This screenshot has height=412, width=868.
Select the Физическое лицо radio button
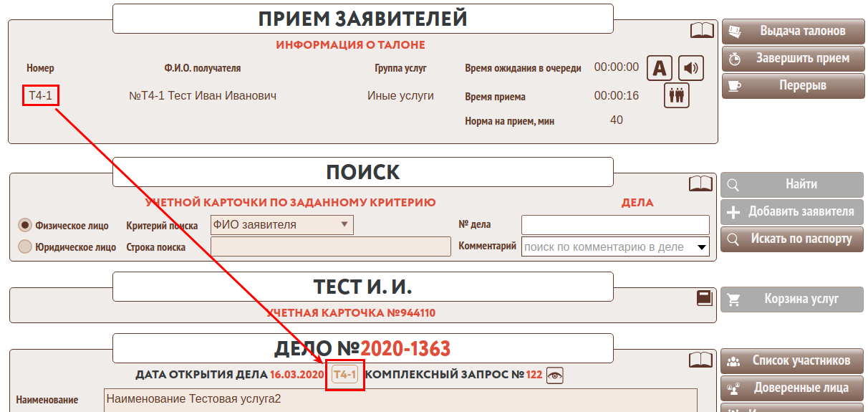(25, 225)
